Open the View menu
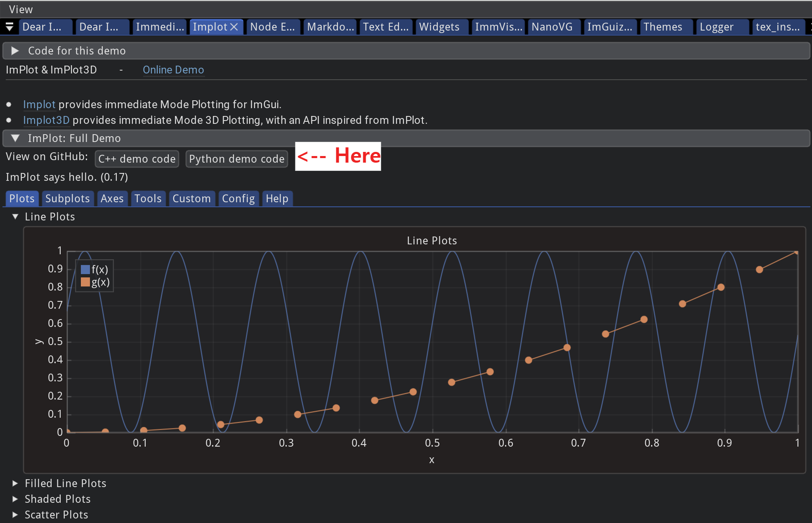Image resolution: width=812 pixels, height=523 pixels. point(21,9)
